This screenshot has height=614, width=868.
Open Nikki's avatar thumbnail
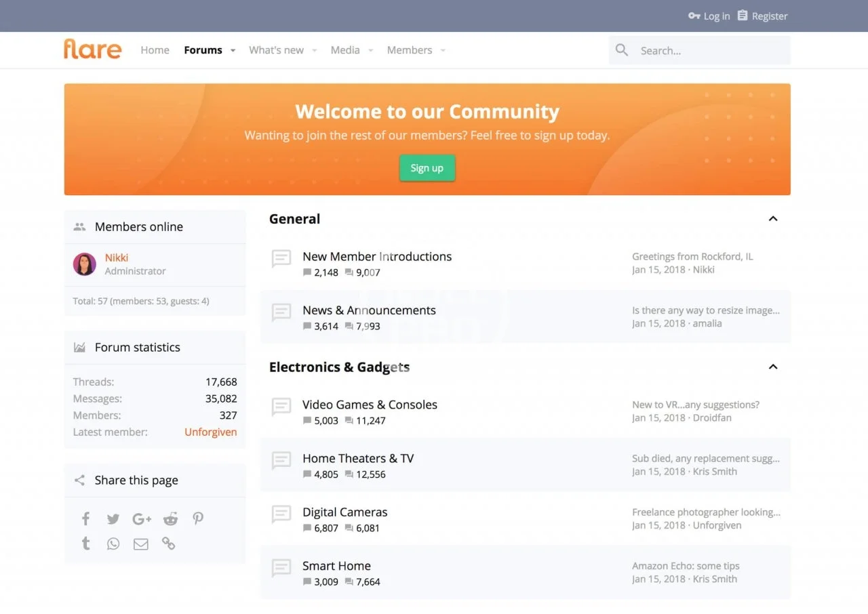point(85,264)
